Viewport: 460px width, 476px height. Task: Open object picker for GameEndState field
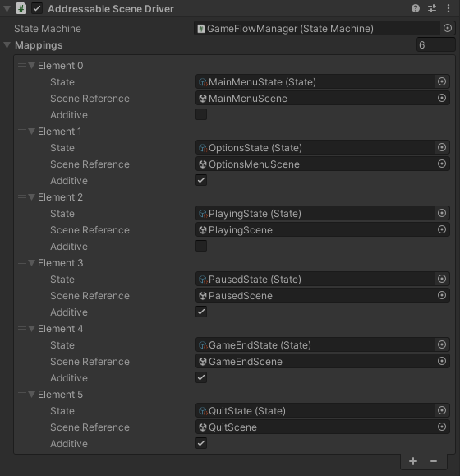pos(442,344)
